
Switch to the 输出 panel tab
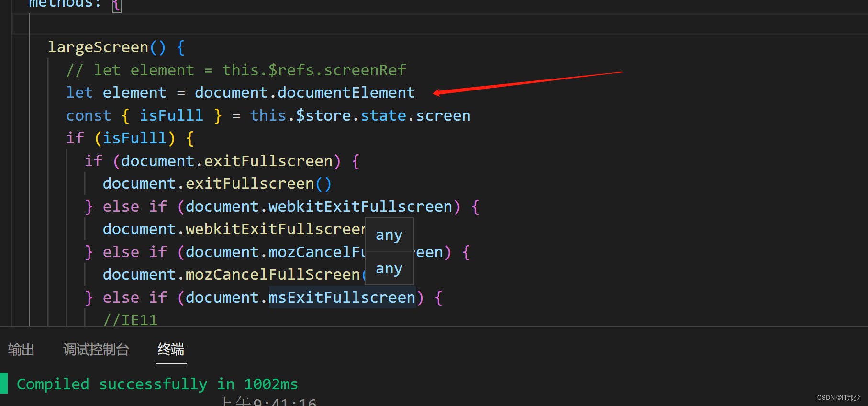click(21, 350)
